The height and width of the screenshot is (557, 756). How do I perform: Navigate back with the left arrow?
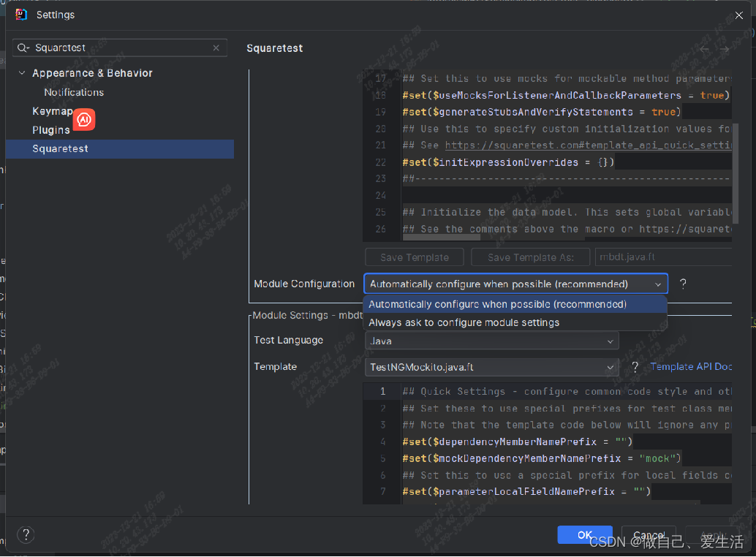704,49
